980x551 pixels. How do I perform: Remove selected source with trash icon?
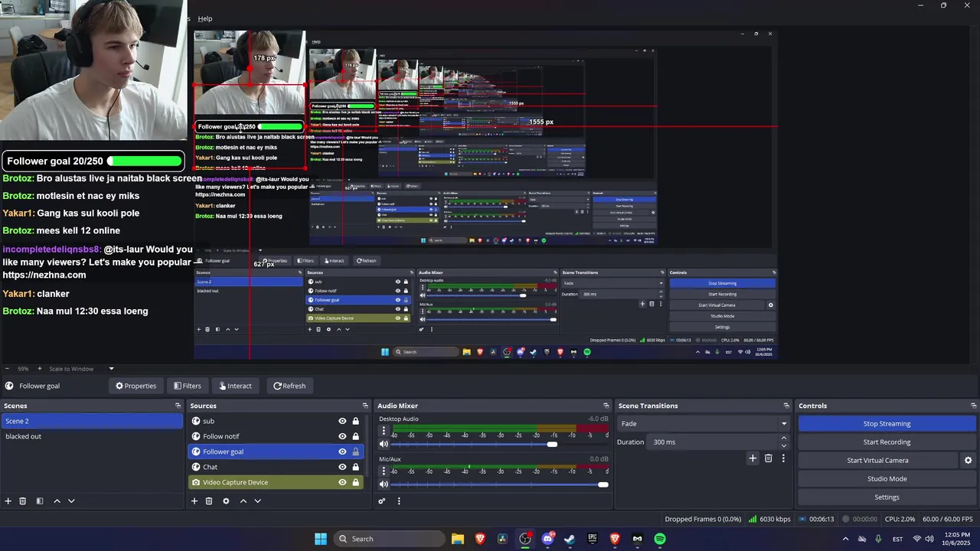coord(209,501)
